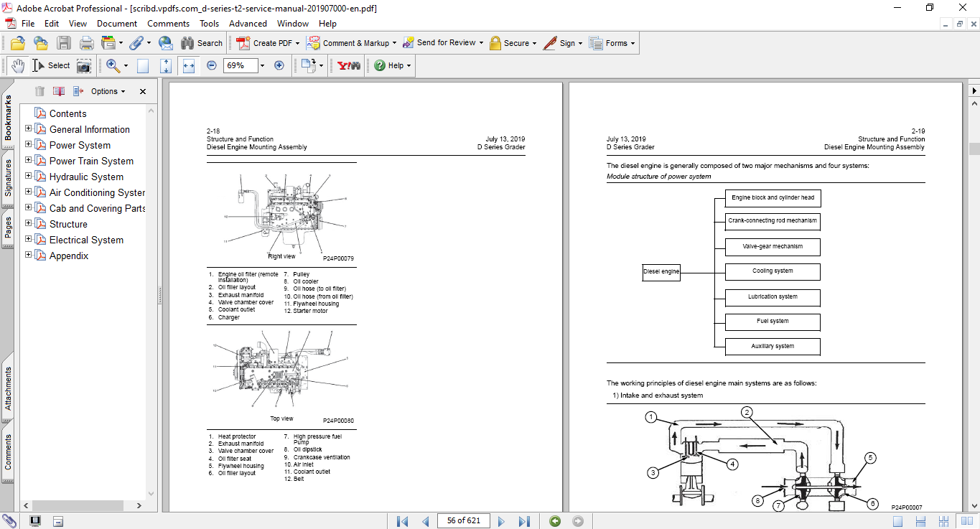The width and height of the screenshot is (980, 529).
Task: Open the Comments menu
Action: coord(168,24)
